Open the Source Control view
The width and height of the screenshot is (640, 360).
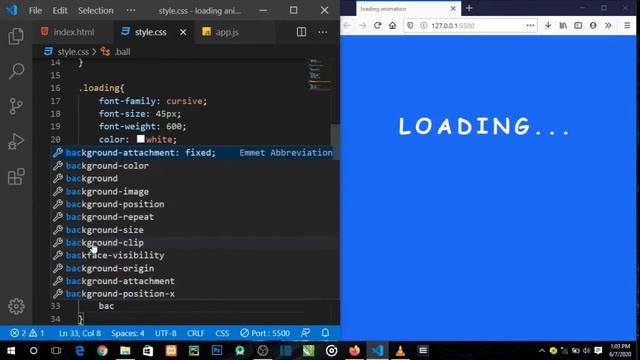click(x=16, y=107)
